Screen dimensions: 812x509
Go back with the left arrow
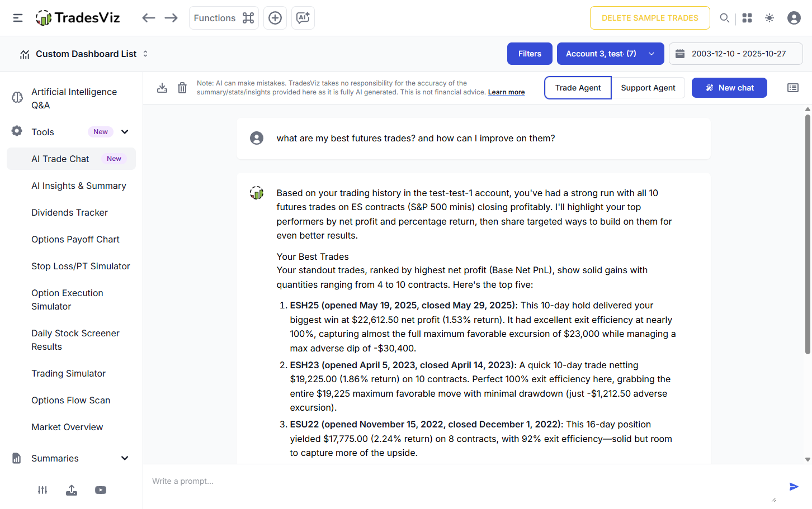(x=148, y=18)
